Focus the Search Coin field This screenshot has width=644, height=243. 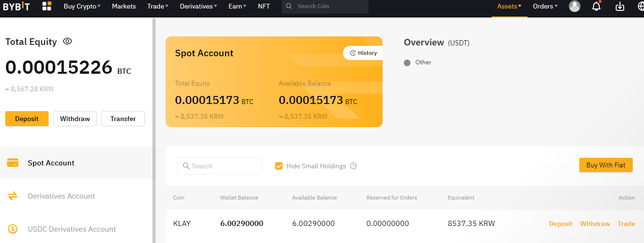(325, 7)
